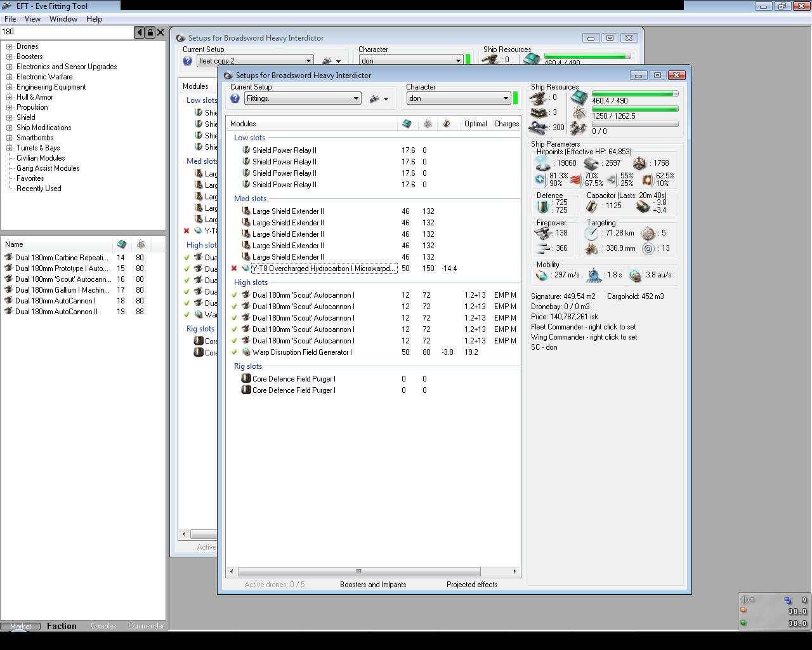Image resolution: width=812 pixels, height=650 pixels.
Task: Select Favorites in the market tree
Action: (x=30, y=178)
